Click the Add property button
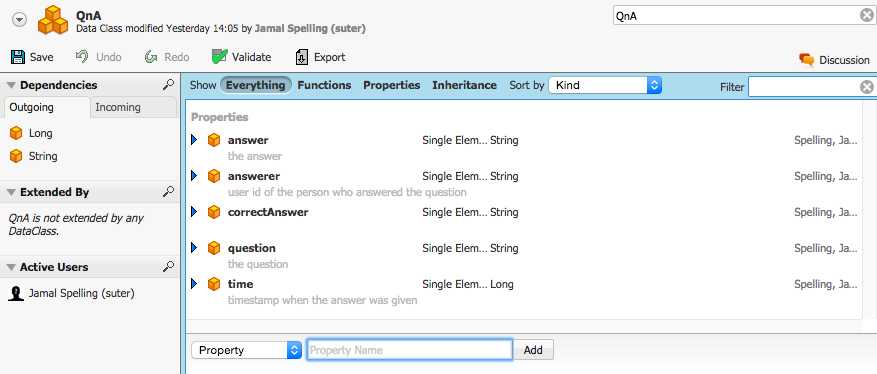 (x=534, y=350)
